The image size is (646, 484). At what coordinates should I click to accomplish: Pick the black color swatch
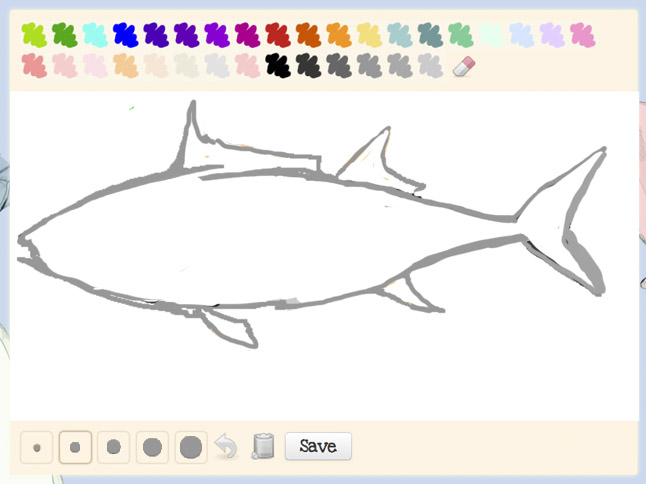click(x=278, y=65)
